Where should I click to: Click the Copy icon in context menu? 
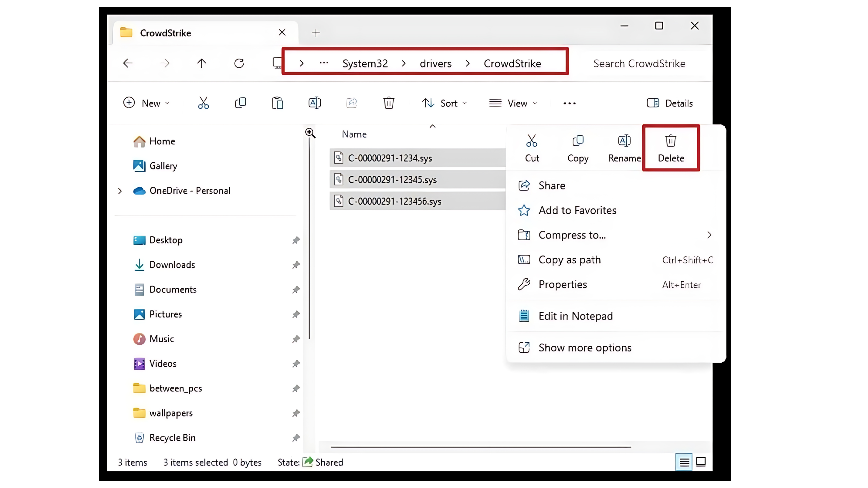pos(578,148)
